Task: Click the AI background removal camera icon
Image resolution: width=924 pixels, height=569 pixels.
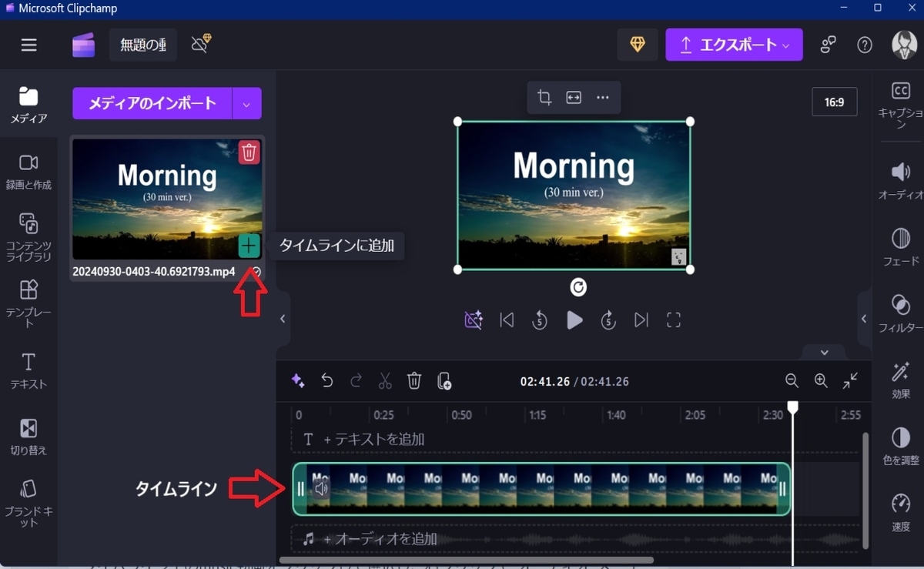Action: click(474, 320)
